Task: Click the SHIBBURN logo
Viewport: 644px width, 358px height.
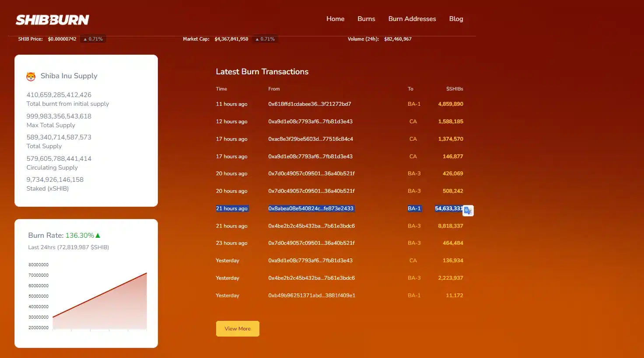Action: pyautogui.click(x=52, y=20)
